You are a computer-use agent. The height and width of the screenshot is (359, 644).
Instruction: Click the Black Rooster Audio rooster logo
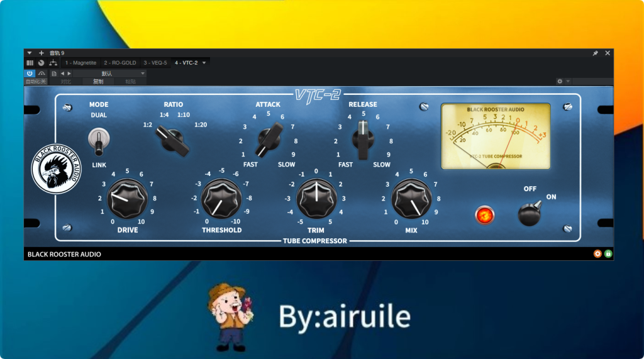(x=56, y=169)
